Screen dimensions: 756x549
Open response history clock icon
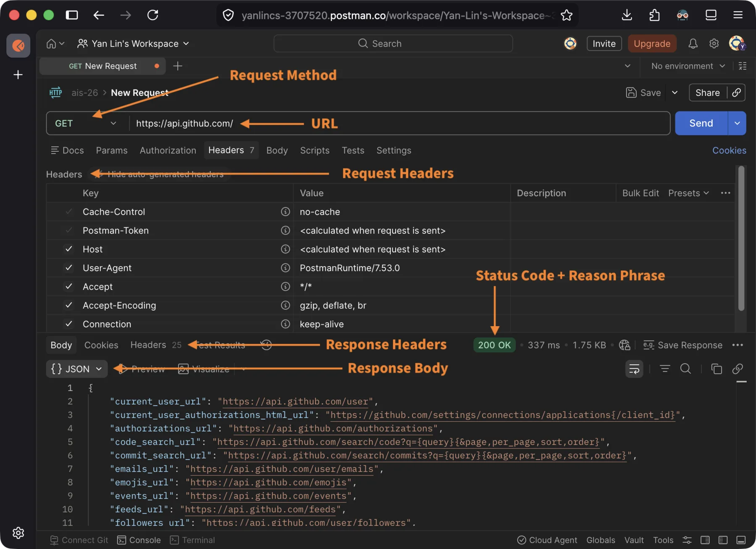tap(266, 345)
